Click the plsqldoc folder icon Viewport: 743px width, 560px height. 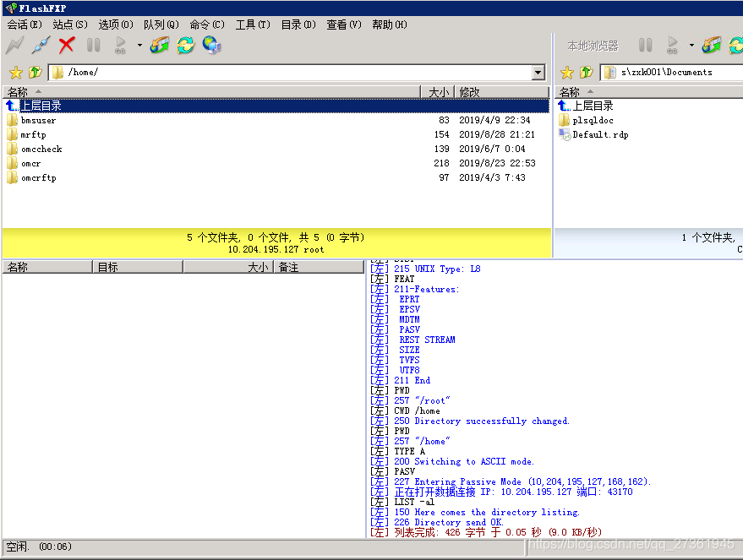565,120
